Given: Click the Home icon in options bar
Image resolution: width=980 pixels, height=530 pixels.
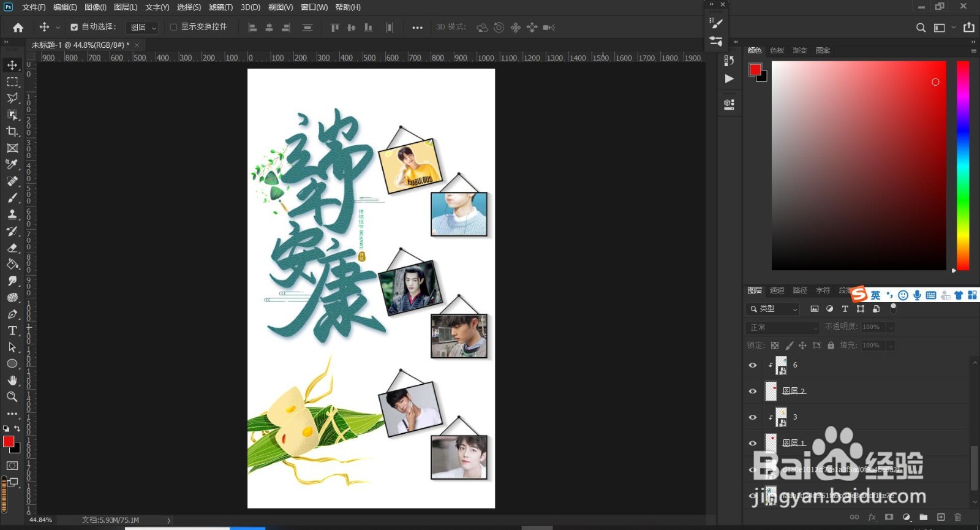Looking at the screenshot, I should 18,27.
